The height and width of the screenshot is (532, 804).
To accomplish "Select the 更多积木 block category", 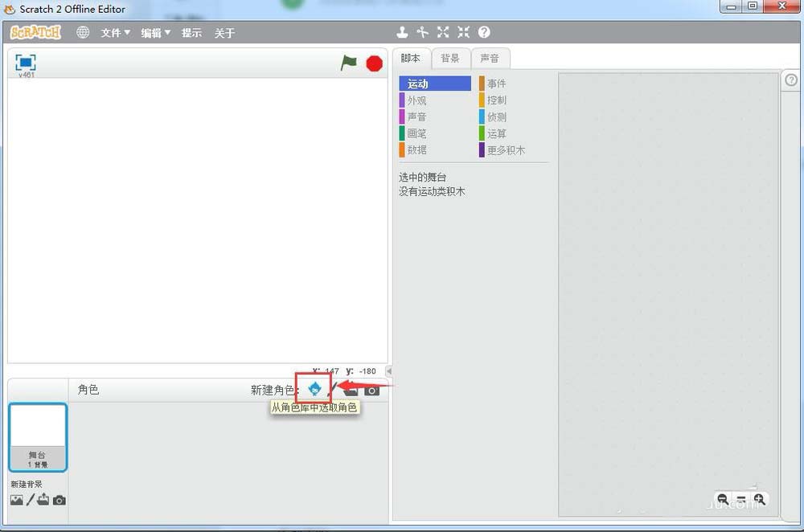I will point(515,149).
